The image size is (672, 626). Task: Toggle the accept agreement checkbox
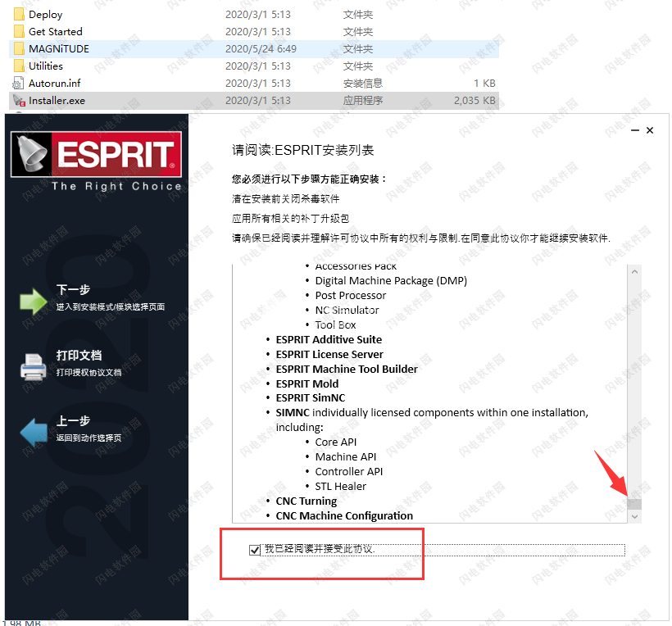[255, 550]
